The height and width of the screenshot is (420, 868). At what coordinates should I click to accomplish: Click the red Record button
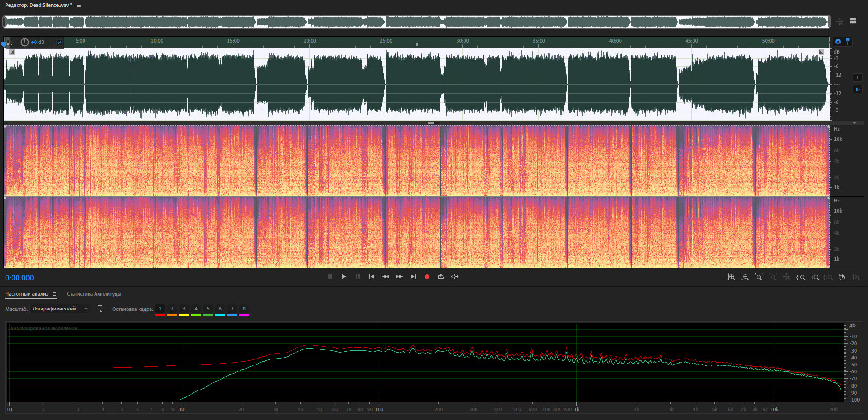pos(427,277)
